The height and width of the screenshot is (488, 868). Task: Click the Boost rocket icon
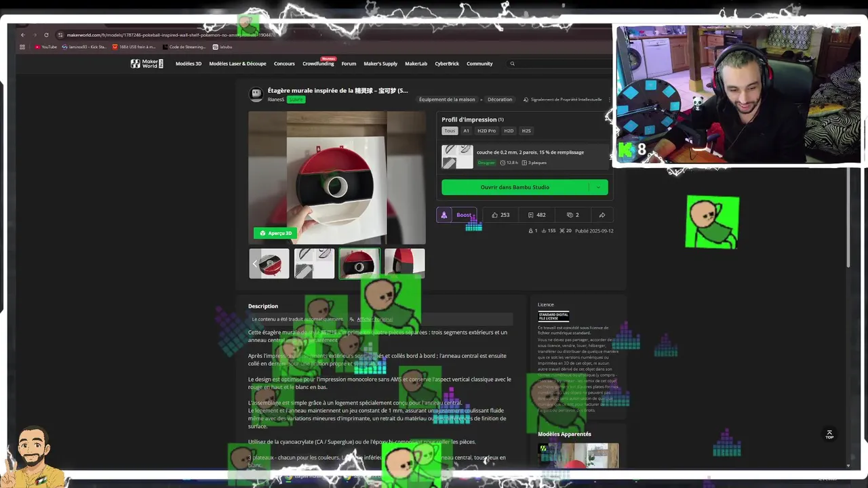click(x=443, y=215)
